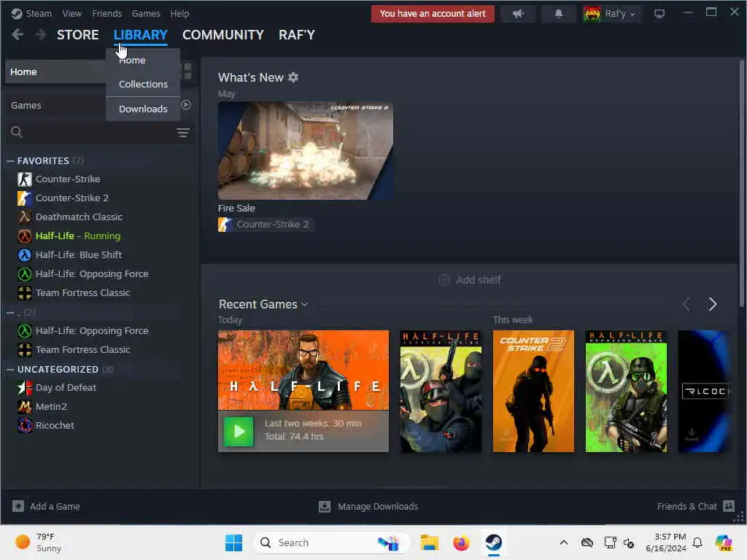Viewport: 747px width, 560px height.
Task: Go forward with the right arrow
Action: (41, 34)
